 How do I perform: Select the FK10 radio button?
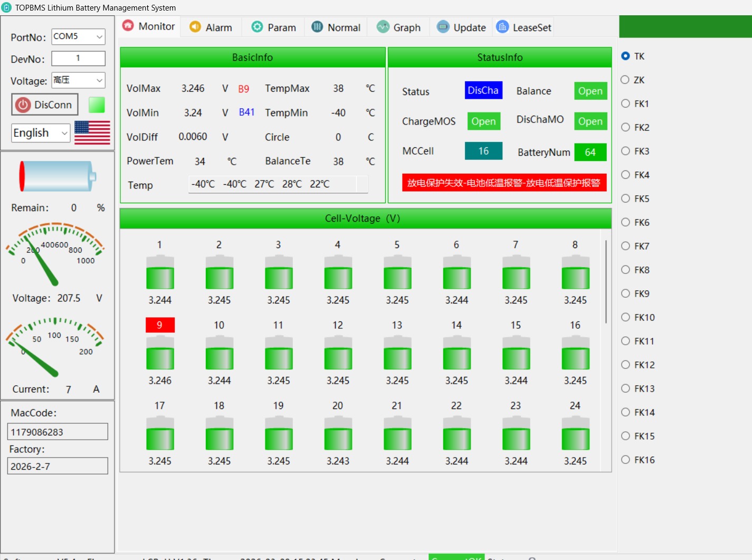[625, 317]
